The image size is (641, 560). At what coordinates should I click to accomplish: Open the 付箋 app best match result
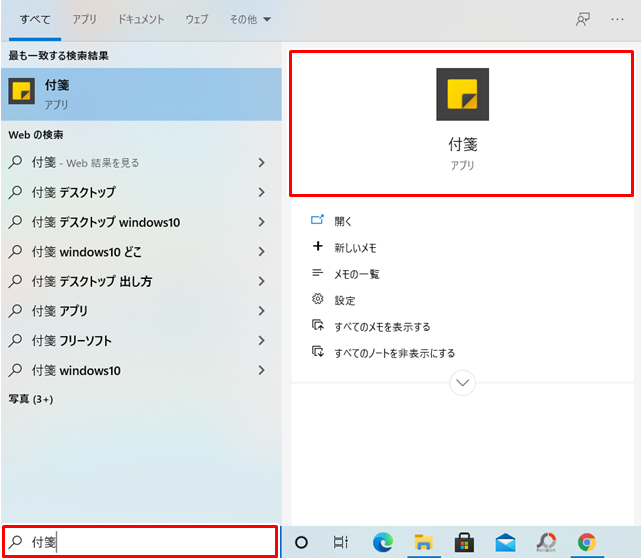pyautogui.click(x=141, y=94)
